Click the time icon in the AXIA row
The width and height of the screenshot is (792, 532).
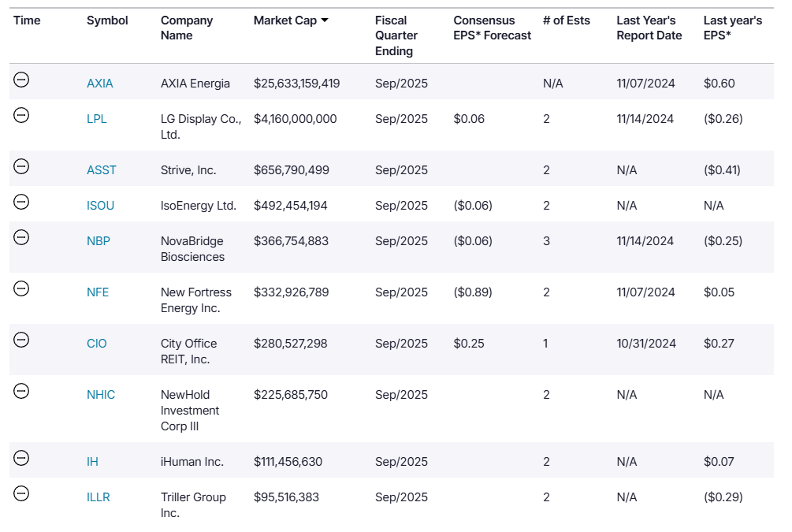coord(22,80)
